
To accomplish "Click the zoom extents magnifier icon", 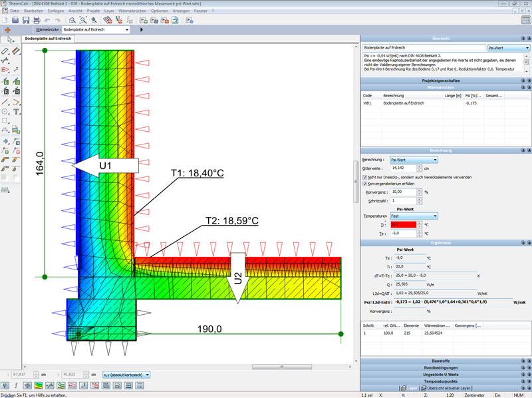I will 82,21.
